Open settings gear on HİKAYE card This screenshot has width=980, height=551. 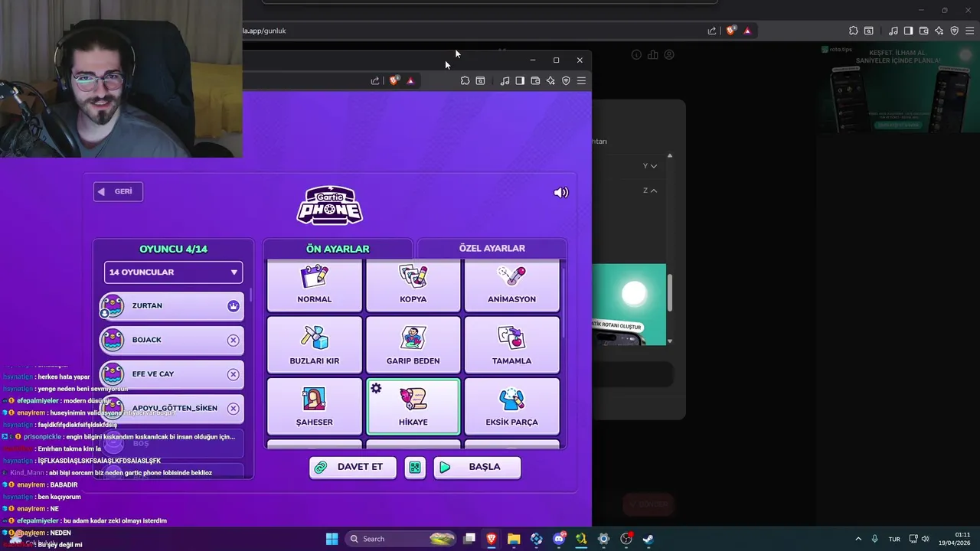(376, 389)
